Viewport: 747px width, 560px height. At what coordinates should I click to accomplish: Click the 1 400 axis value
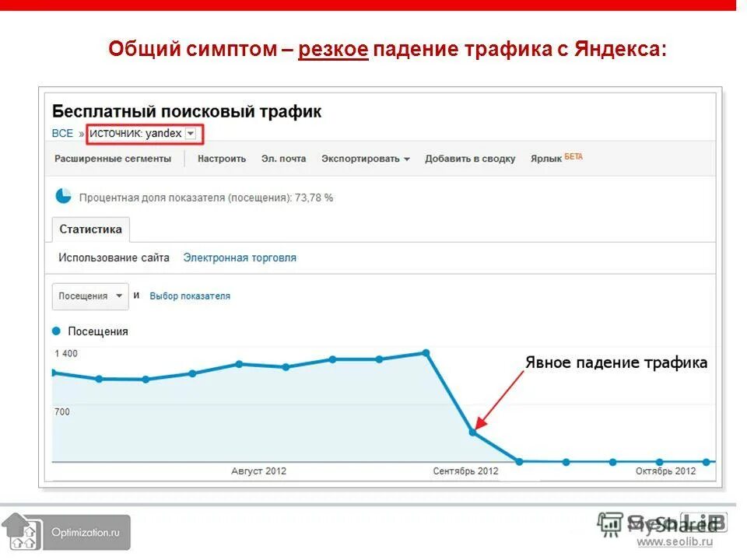pos(66,353)
